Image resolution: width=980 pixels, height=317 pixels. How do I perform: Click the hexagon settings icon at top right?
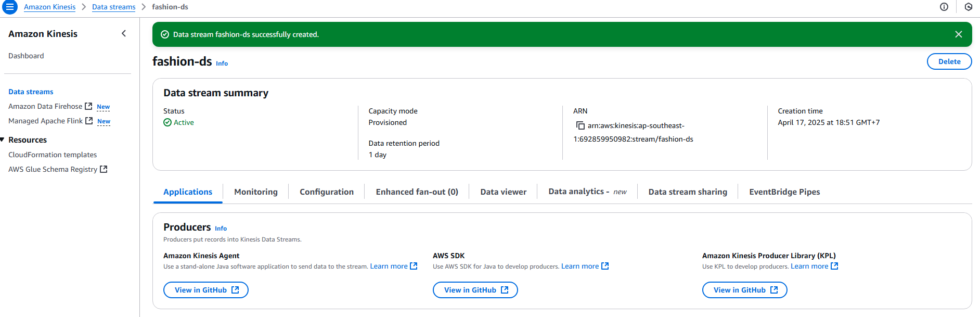968,7
